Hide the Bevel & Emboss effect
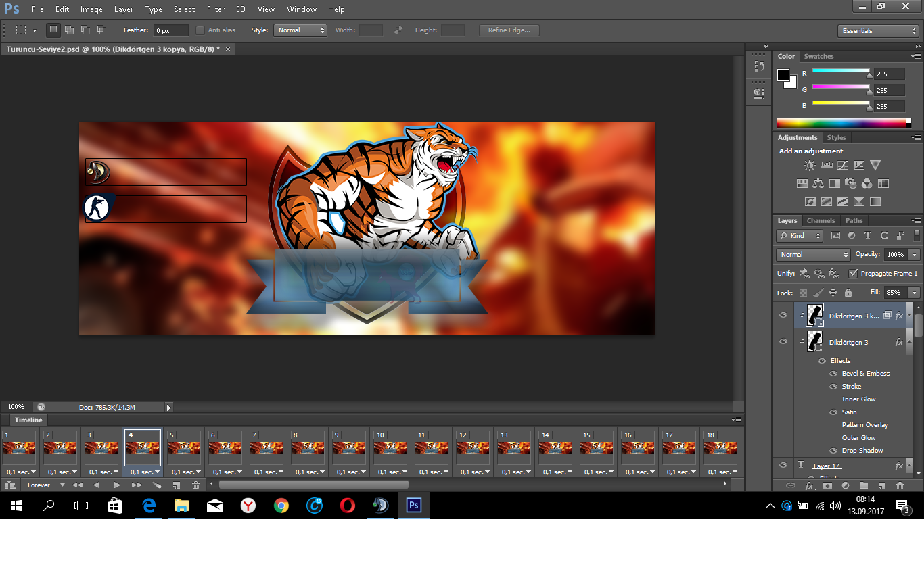The width and height of the screenshot is (924, 563). (833, 374)
